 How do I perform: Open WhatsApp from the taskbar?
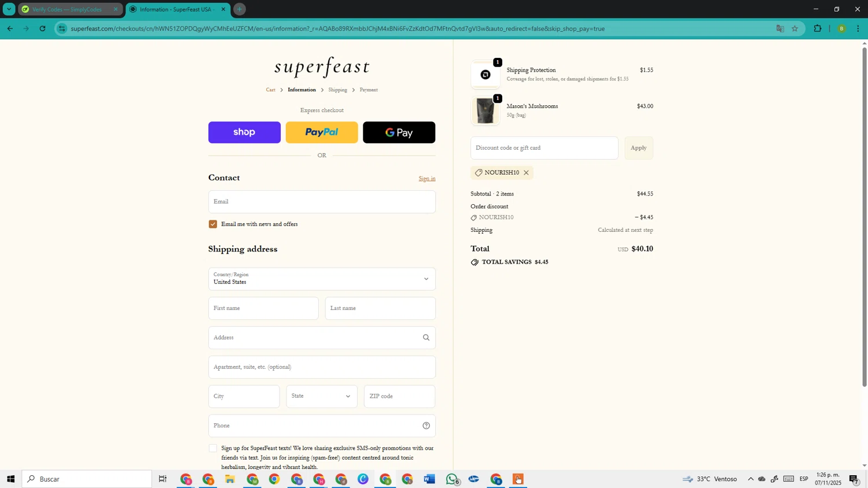(452, 479)
